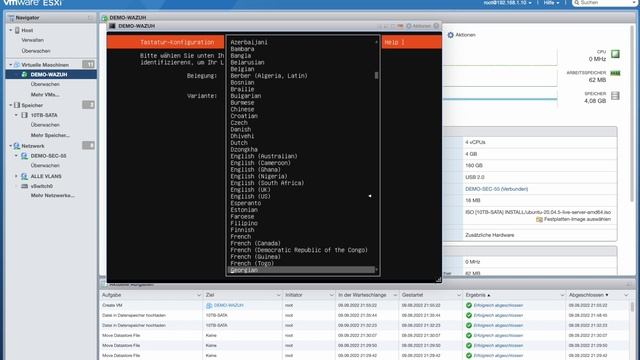The width and height of the screenshot is (640, 360).
Task: Collapse the DEMO-SEC-55 network node
Action: tap(16, 156)
